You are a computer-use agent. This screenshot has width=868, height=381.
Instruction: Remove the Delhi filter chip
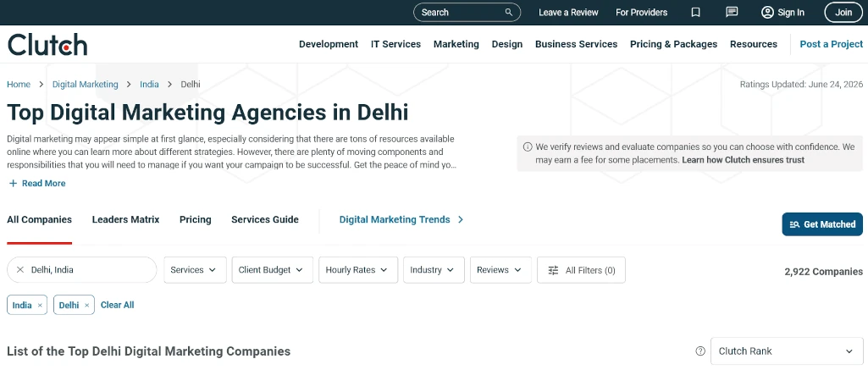[87, 305]
